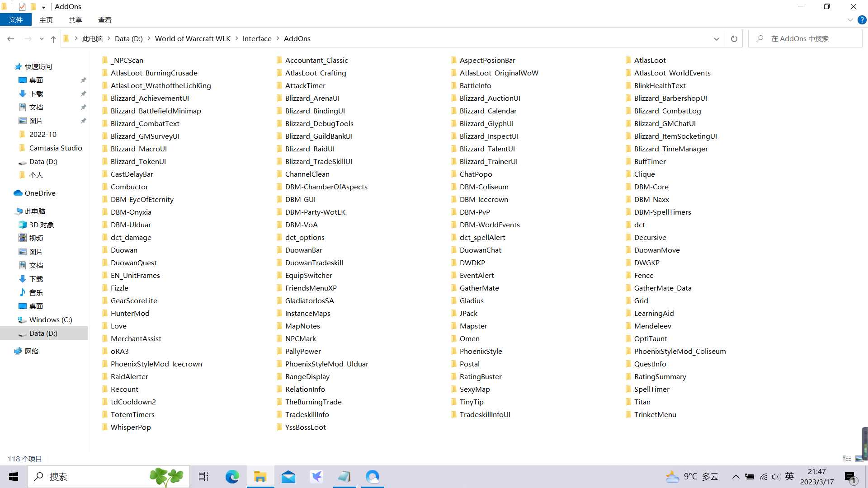Click the back navigation arrow
The image size is (868, 488).
click(11, 39)
